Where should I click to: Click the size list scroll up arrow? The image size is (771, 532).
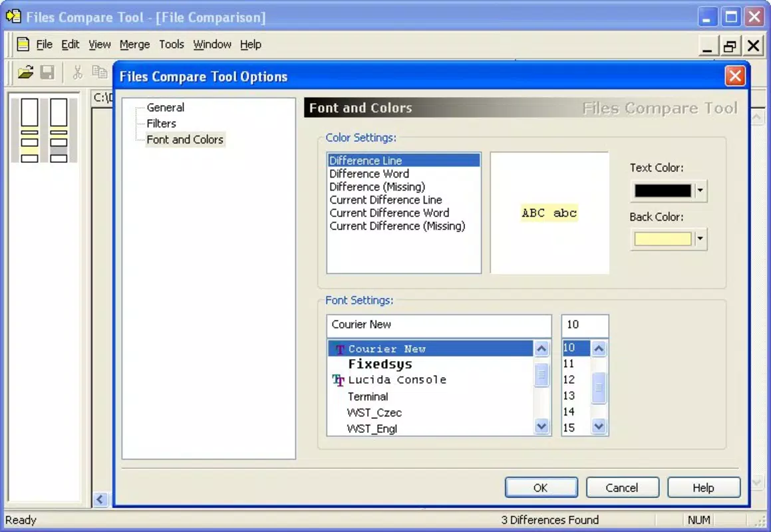pyautogui.click(x=599, y=348)
